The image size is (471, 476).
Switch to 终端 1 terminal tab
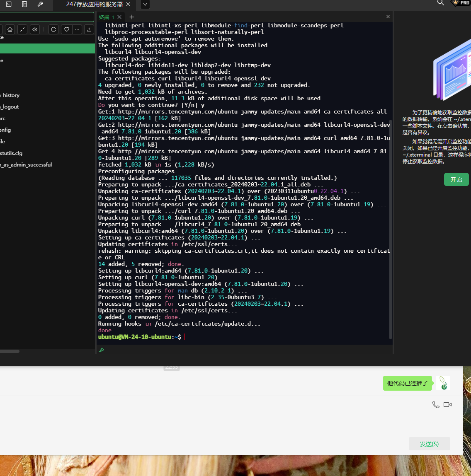tap(107, 17)
